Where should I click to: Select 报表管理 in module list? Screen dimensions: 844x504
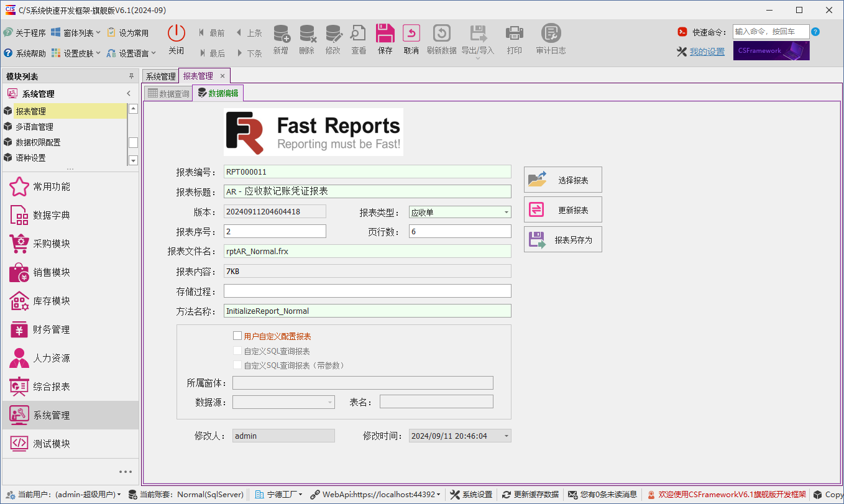pos(65,111)
